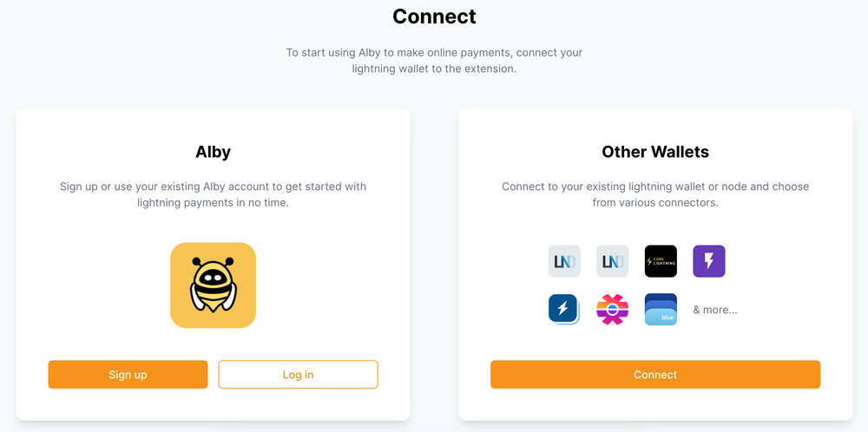
Task: Select the second LND wallet icon
Action: pyautogui.click(x=612, y=261)
